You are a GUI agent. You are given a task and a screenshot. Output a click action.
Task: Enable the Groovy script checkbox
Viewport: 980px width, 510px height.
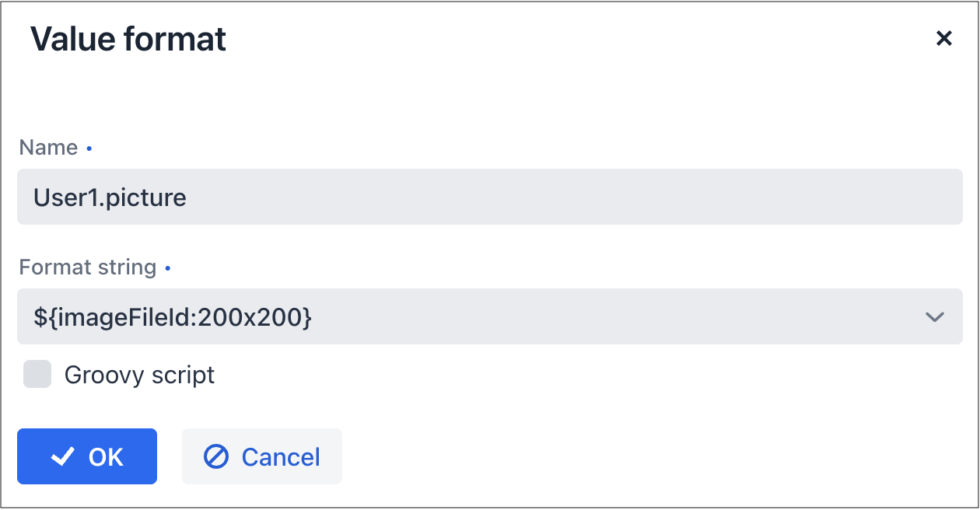pos(37,375)
